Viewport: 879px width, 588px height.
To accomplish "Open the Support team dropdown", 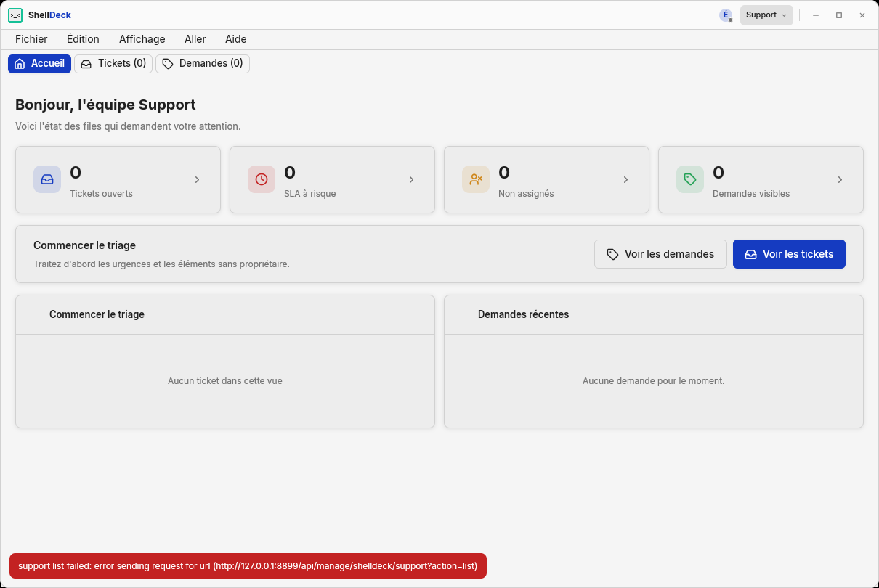I will [x=766, y=15].
